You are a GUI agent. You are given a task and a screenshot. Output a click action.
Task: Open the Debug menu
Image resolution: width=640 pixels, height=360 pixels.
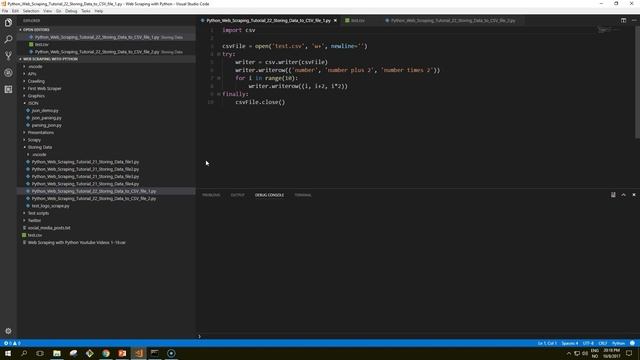(x=71, y=11)
